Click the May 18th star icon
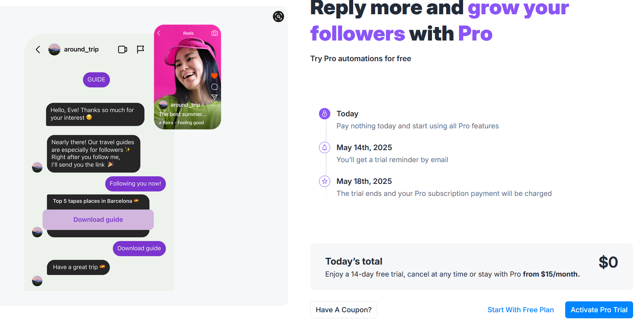This screenshot has height=319, width=644. coord(325,181)
